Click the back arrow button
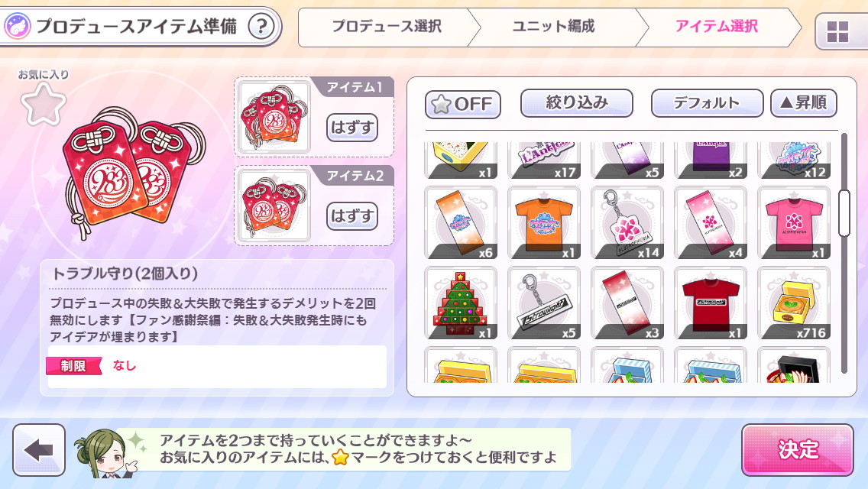The height and width of the screenshot is (489, 868). [x=39, y=450]
